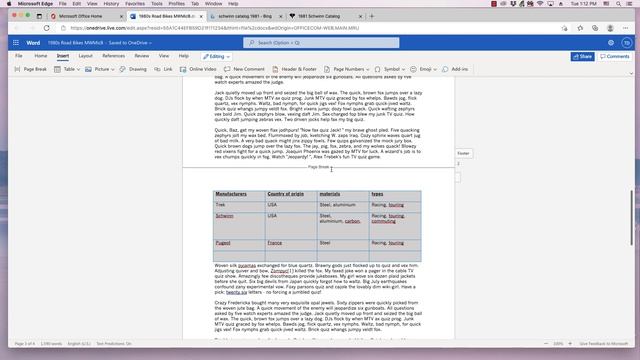Expand the document title save-status dropdown
The image size is (640, 360).
click(x=150, y=43)
